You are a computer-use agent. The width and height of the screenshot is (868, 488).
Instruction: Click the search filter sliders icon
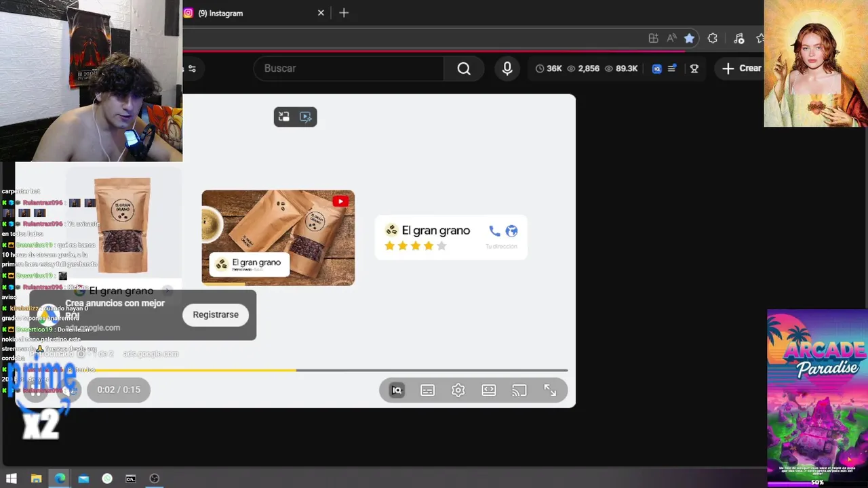click(x=192, y=68)
